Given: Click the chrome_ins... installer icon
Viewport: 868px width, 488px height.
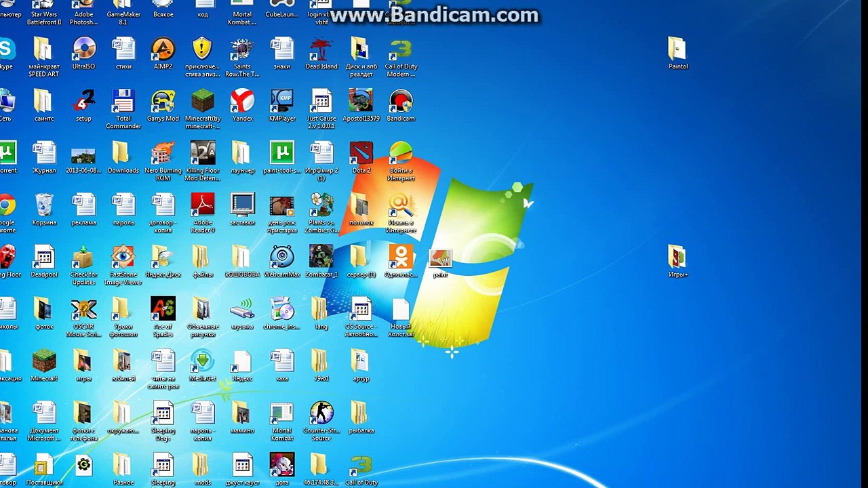Looking at the screenshot, I should point(282,314).
